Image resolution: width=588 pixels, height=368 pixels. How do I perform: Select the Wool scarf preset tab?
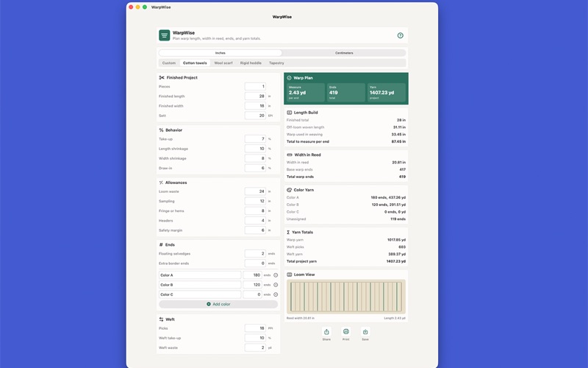[223, 63]
